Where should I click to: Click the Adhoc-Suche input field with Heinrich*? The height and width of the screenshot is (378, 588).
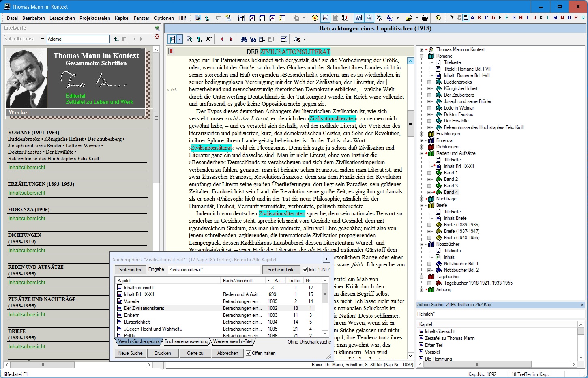(x=500, y=314)
